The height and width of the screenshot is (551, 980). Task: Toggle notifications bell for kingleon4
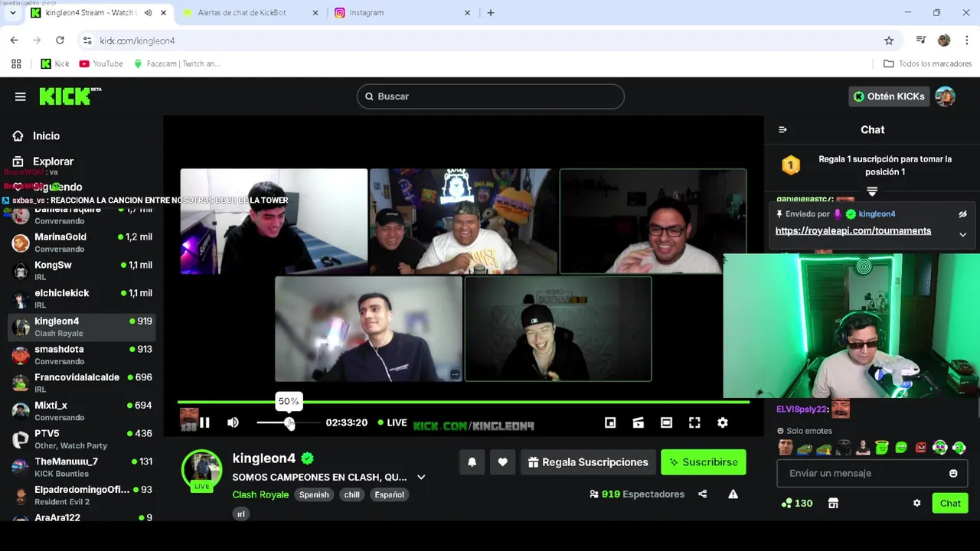tap(472, 462)
